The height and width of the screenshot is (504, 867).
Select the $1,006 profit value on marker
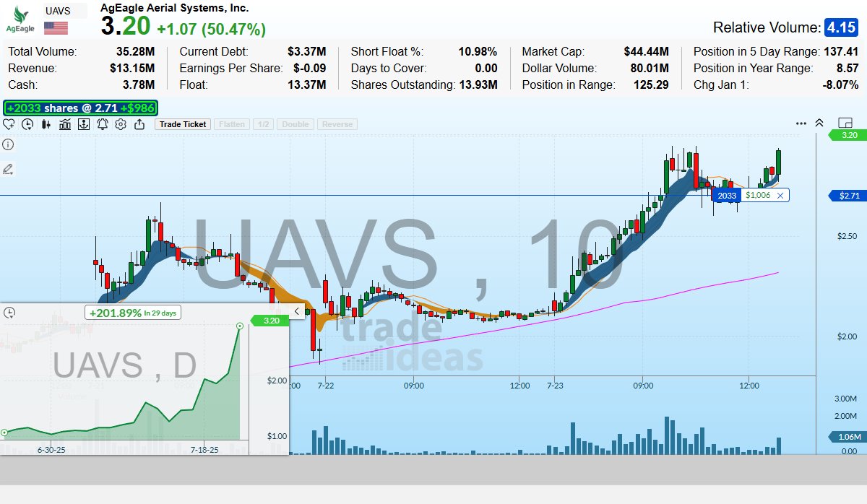tap(758, 196)
